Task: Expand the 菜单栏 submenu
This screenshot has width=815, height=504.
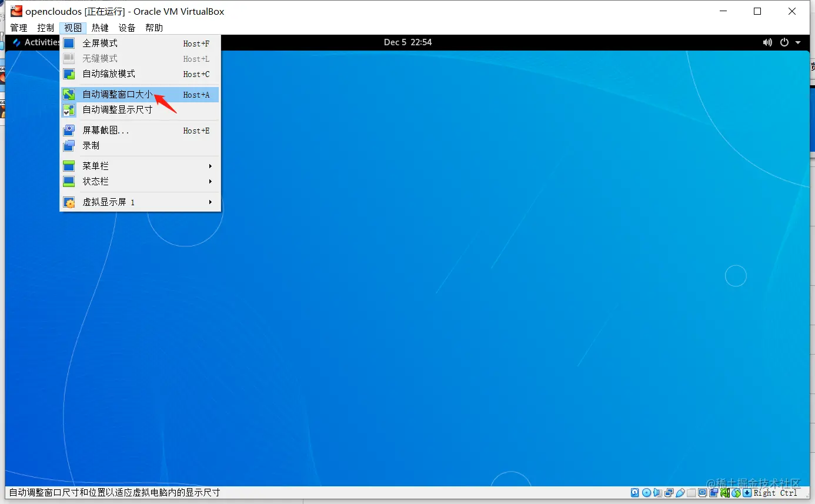Action: [x=140, y=166]
